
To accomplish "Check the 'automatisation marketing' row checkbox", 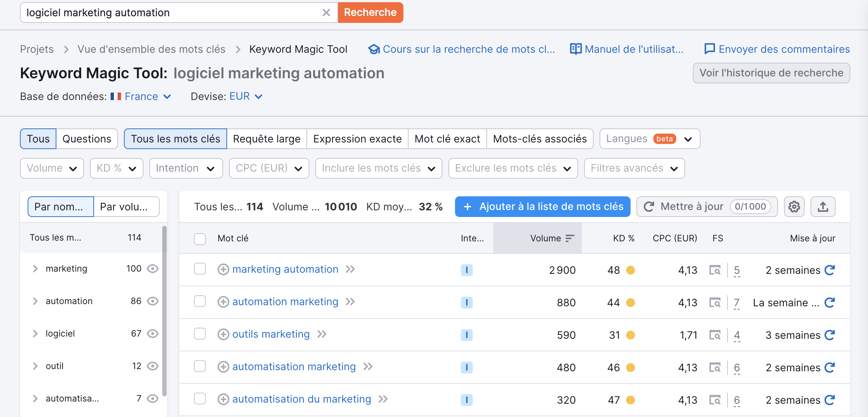I will coord(200,366).
